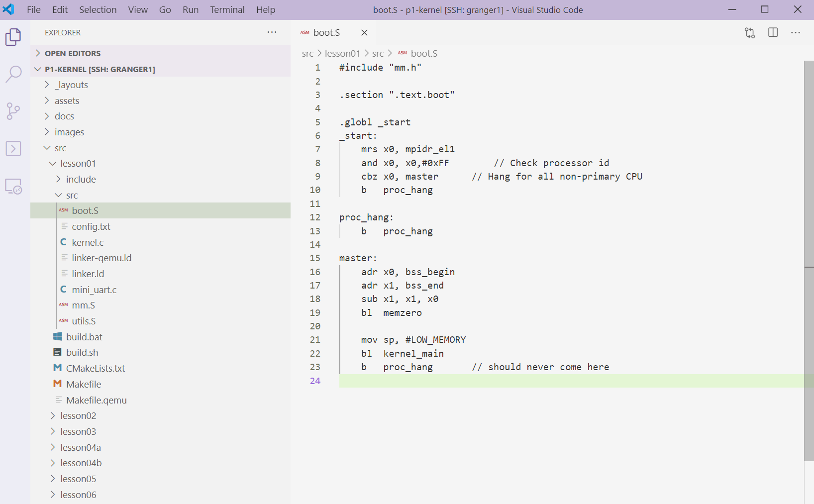Open linker.ld file
Screen dimensions: 814x504
point(160,274)
